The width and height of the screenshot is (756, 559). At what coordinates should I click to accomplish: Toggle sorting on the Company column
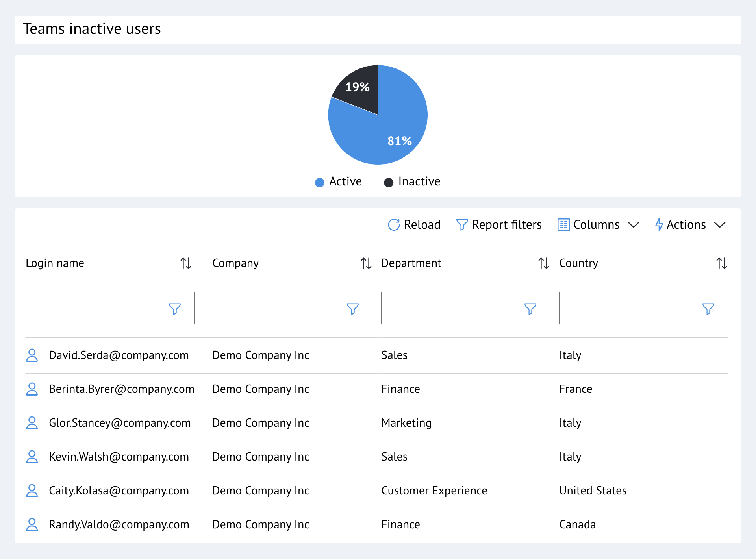pyautogui.click(x=366, y=263)
